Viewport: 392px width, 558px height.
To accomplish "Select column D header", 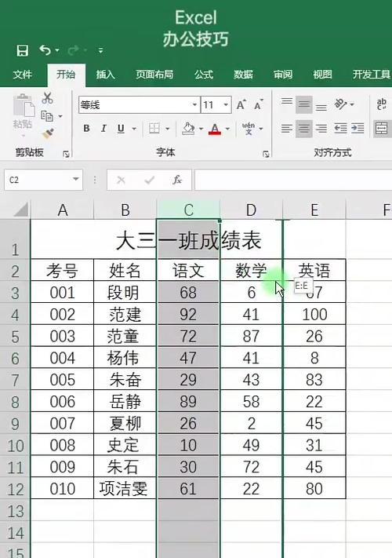I will coord(251,210).
